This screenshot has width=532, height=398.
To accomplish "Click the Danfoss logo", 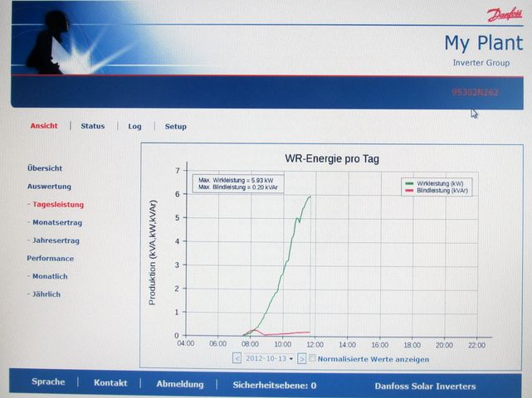I will (505, 15).
